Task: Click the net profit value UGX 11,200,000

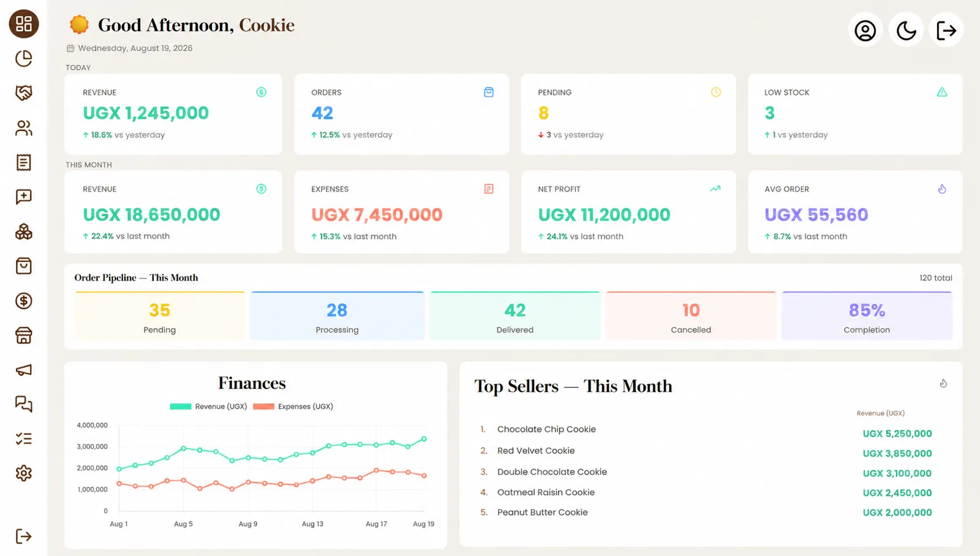Action: 604,215
